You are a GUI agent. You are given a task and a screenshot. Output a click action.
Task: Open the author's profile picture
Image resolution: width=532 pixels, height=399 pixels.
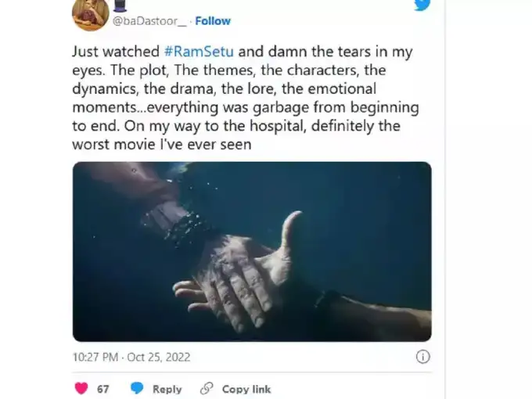89,13
